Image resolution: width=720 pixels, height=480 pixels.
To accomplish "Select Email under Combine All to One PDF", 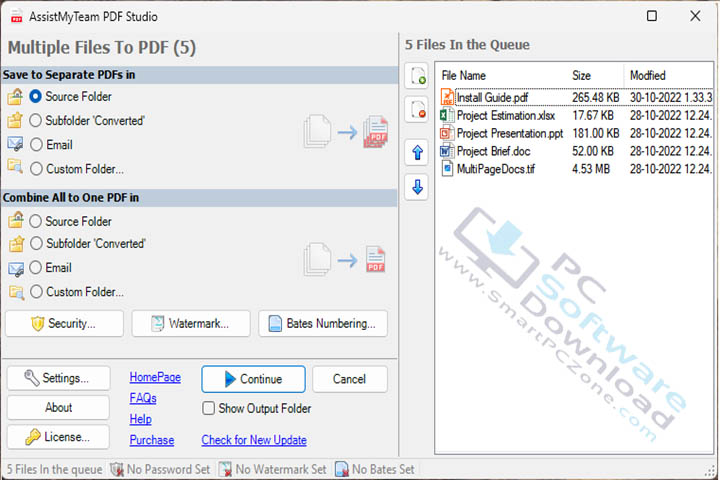I will coord(35,267).
